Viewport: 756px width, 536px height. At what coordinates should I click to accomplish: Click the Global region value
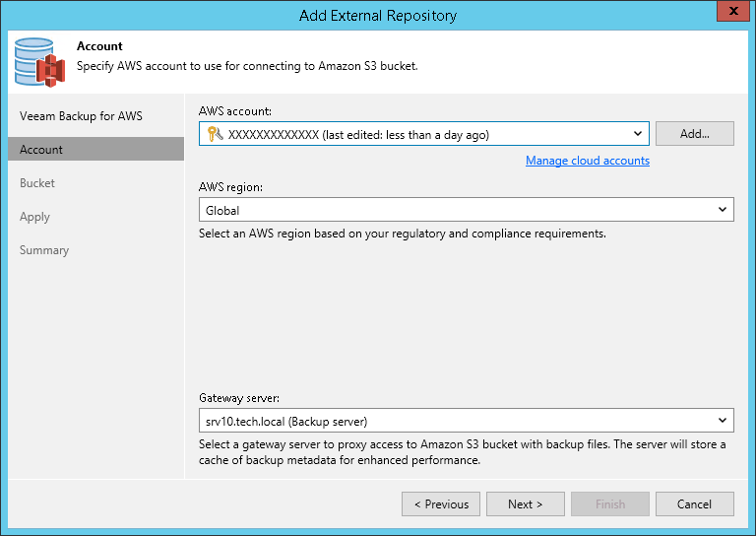tap(222, 210)
